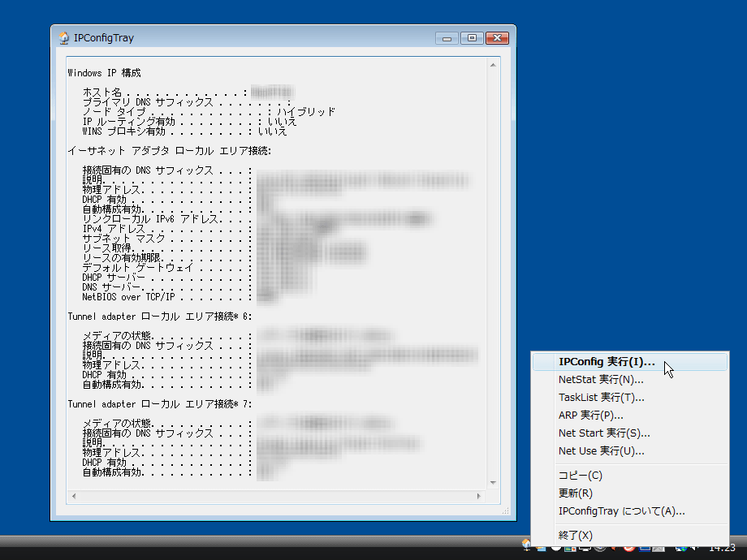Close the IPConfigTray window
The width and height of the screenshot is (747, 560).
click(x=497, y=37)
